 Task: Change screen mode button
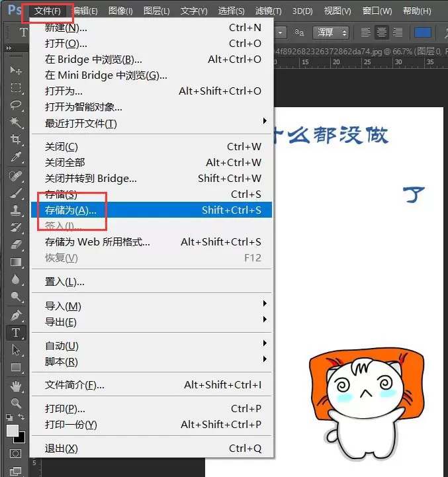click(15, 471)
